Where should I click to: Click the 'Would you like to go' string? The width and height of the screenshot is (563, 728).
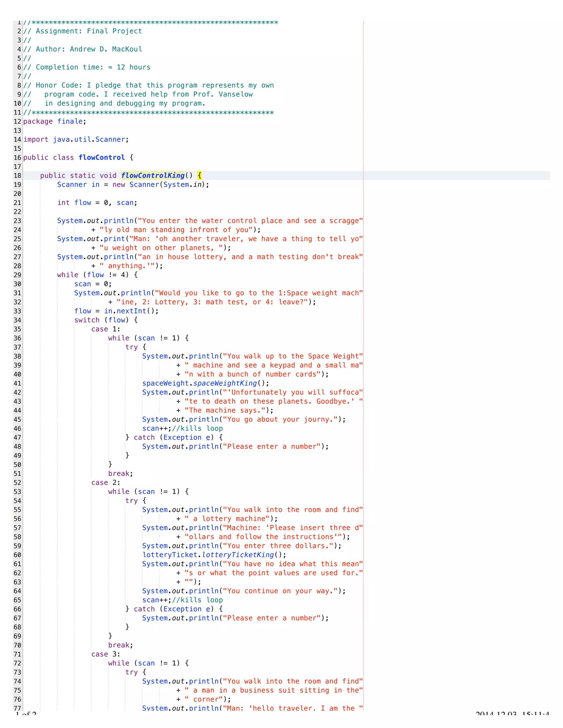[x=259, y=293]
